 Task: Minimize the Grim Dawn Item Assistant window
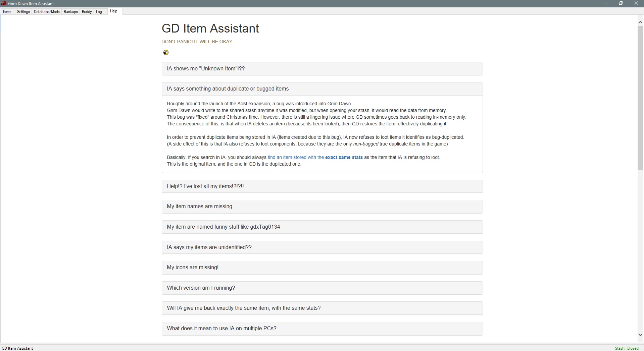(x=606, y=3)
